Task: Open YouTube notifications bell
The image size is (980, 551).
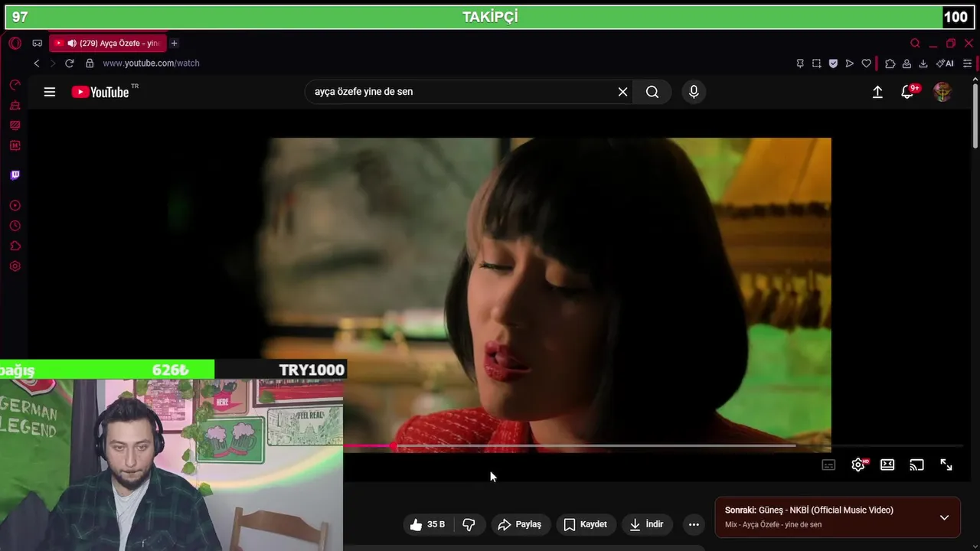Action: pos(909,92)
